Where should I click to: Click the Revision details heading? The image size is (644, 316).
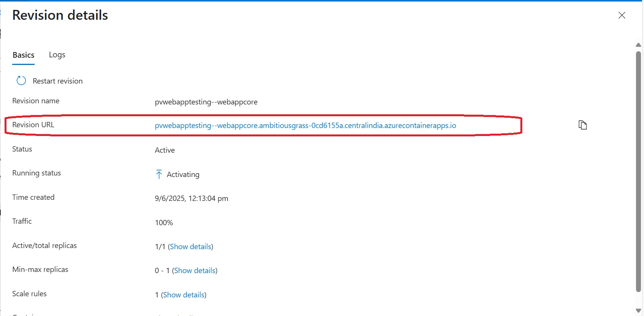point(60,15)
